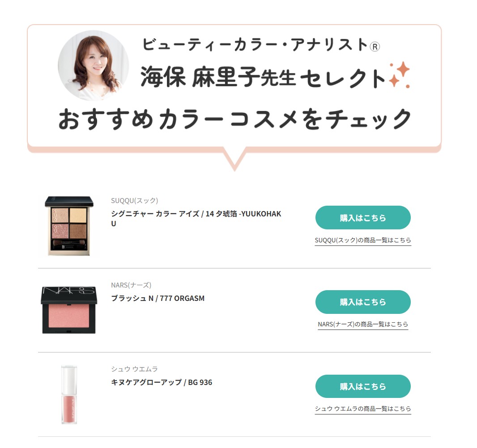Open シュウ ウエムラの商品一覧はこちら link
The height and width of the screenshot is (448, 477).
click(x=363, y=409)
